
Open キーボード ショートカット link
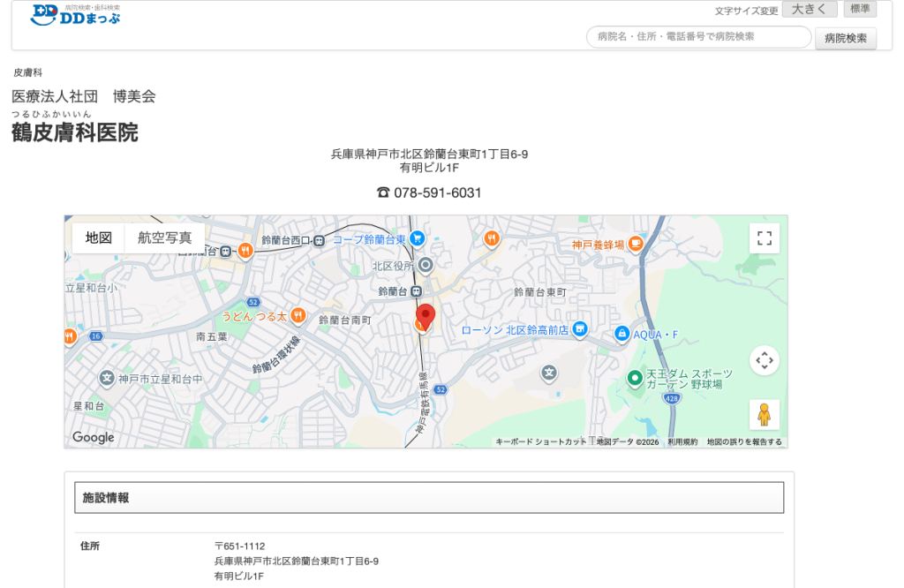point(541,441)
